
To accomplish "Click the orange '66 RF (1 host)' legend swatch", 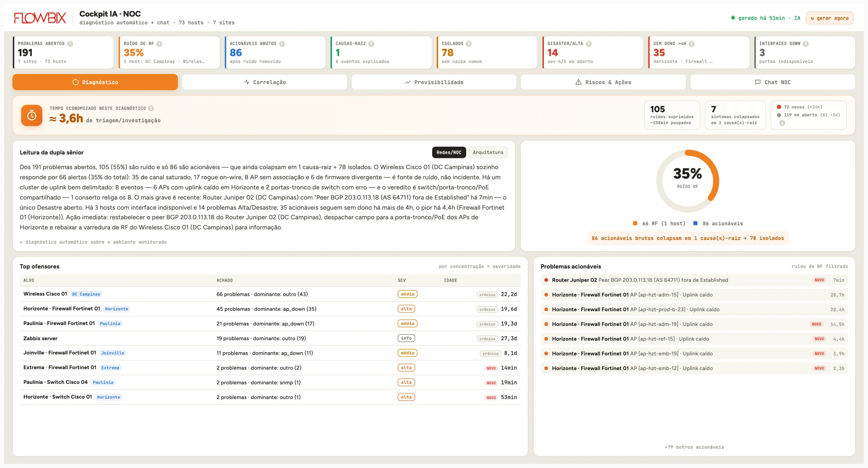I will point(635,223).
